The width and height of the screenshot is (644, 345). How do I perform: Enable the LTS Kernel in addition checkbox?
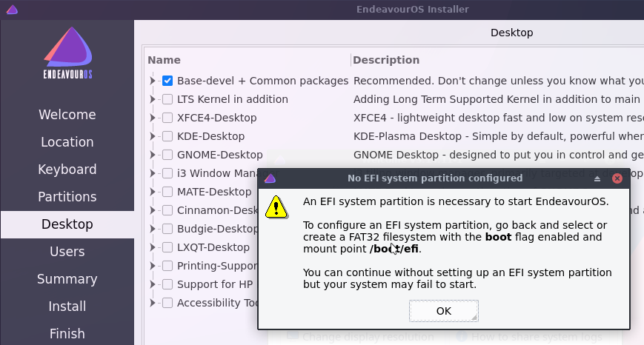point(167,99)
